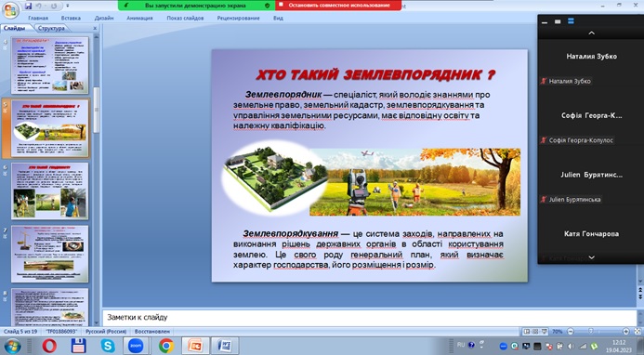
Task: Minimize the Zoom participants video panel
Action: pos(545,22)
